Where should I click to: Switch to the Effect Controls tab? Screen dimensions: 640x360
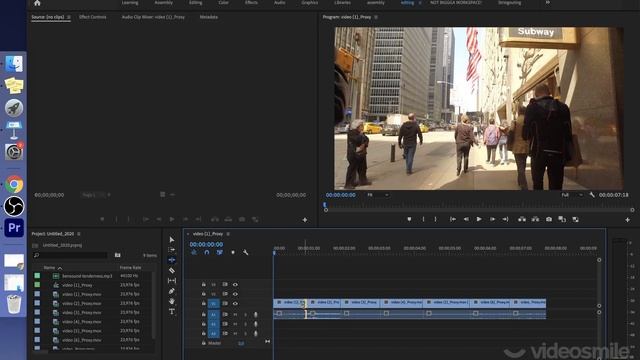point(93,17)
